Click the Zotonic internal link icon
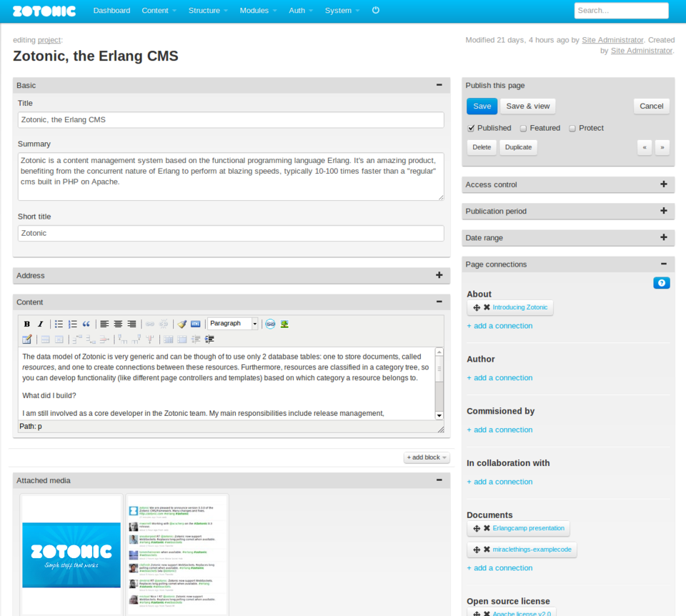Screen dimensions: 686x616 point(270,324)
